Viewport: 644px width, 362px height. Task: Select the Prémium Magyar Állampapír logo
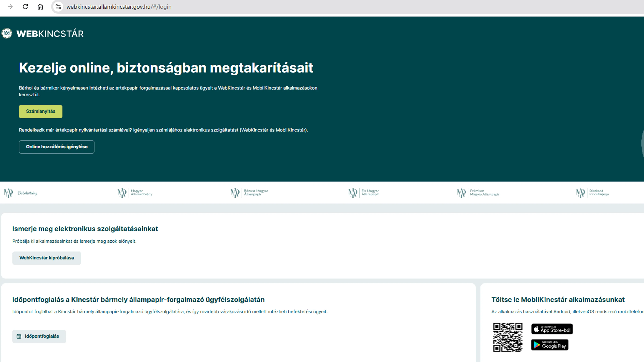click(x=478, y=193)
